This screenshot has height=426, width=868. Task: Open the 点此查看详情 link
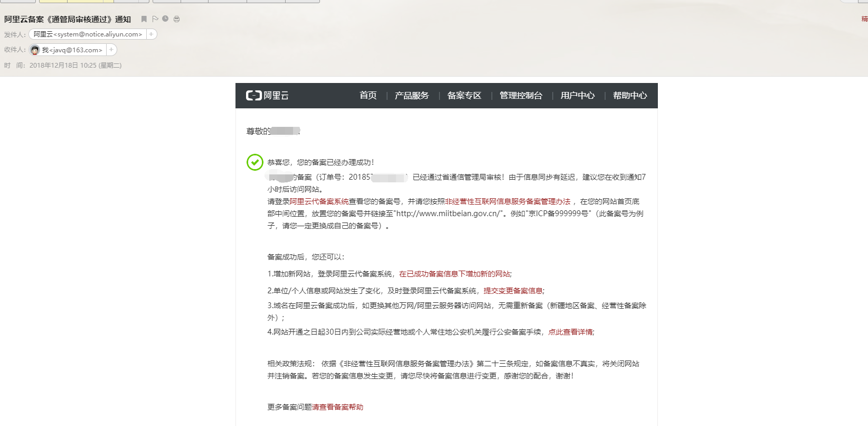(x=570, y=332)
